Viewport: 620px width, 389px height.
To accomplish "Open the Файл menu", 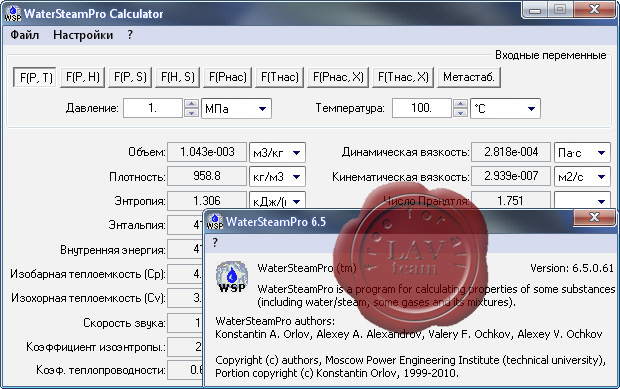I will pyautogui.click(x=25, y=35).
